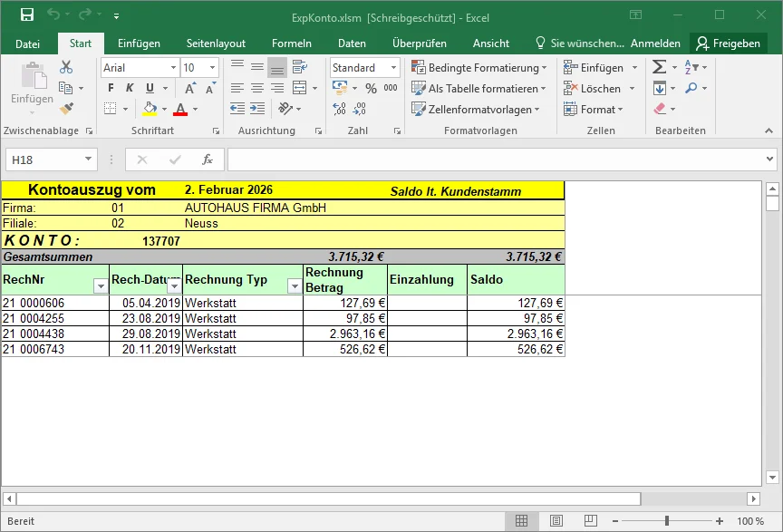Toggle Bold F formatting

(111, 88)
